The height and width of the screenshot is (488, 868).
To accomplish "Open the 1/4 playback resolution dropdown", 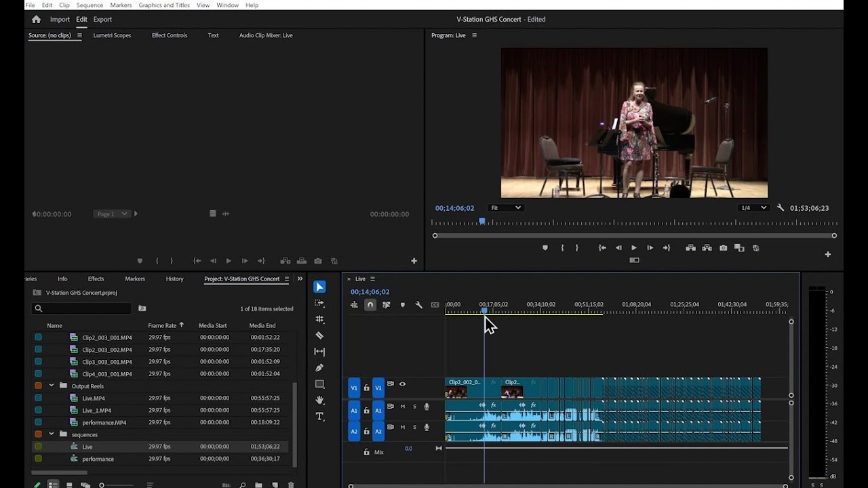I will [x=753, y=208].
